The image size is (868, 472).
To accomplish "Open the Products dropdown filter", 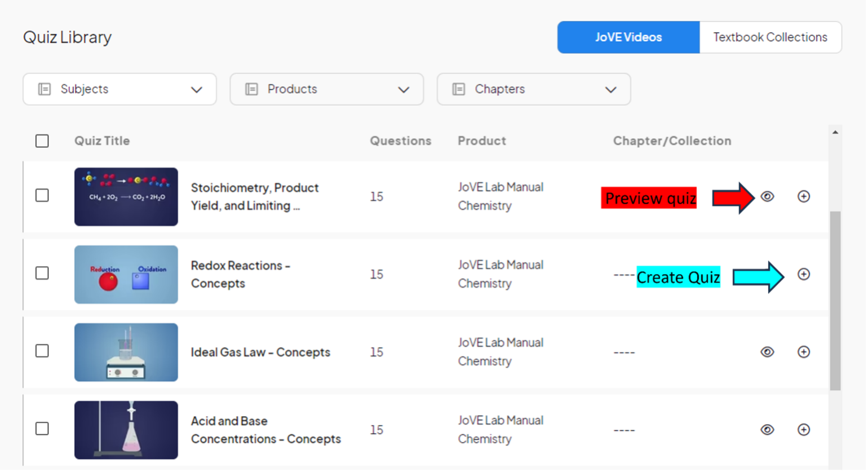I will [x=326, y=89].
